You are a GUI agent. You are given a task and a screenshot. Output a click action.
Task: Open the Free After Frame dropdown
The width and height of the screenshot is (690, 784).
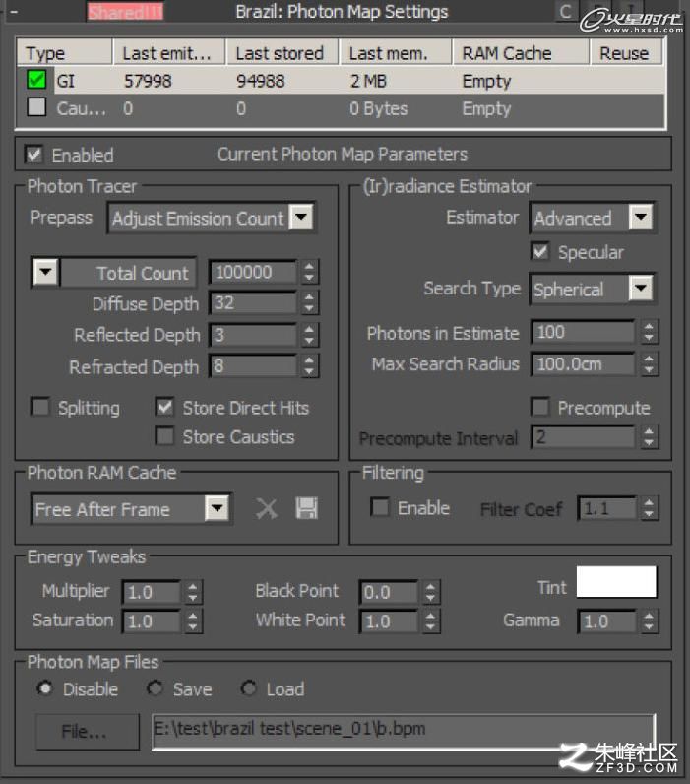[x=218, y=508]
